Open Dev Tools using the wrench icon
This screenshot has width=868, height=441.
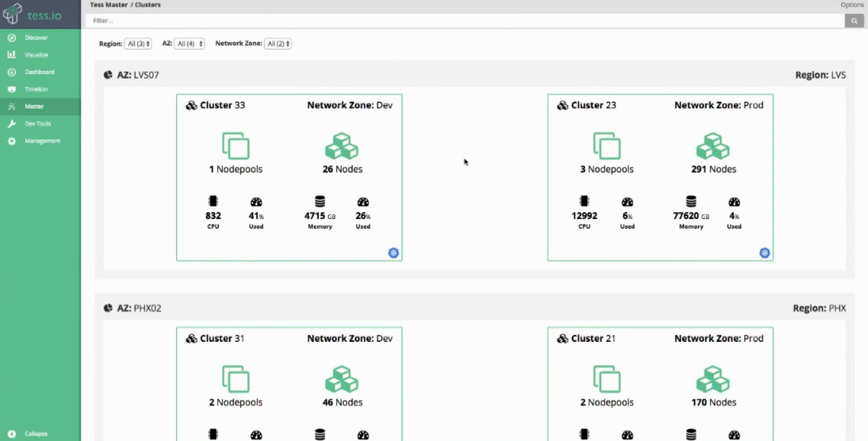32,123
